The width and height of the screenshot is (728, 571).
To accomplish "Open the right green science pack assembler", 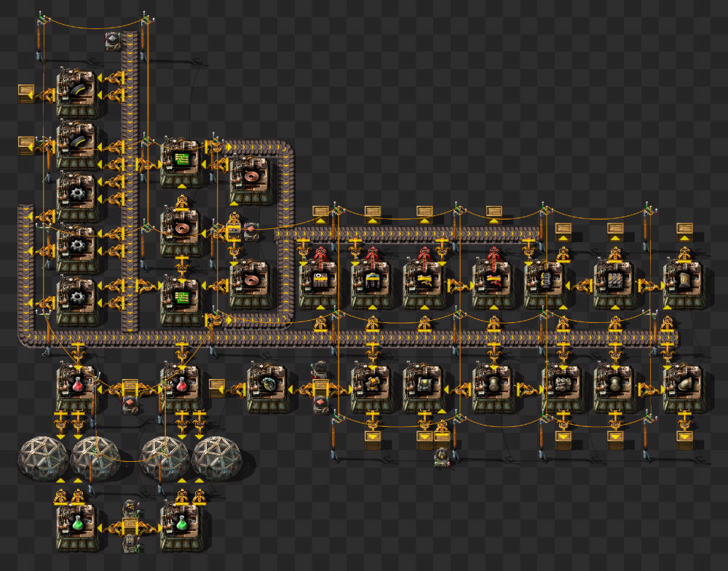I will [x=181, y=526].
